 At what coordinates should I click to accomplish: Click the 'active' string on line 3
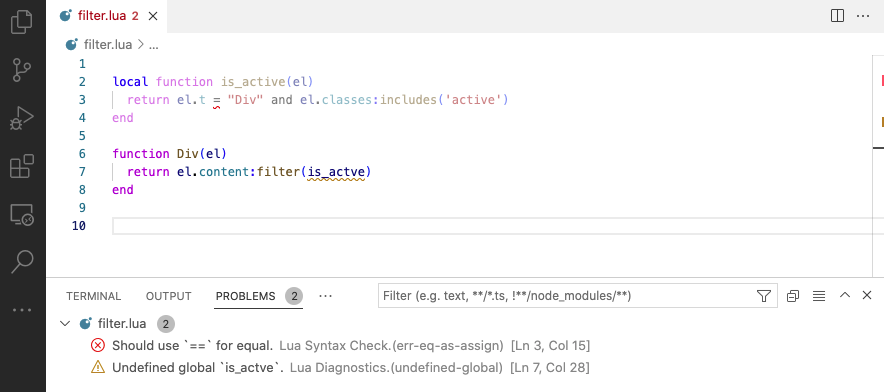coord(473,100)
